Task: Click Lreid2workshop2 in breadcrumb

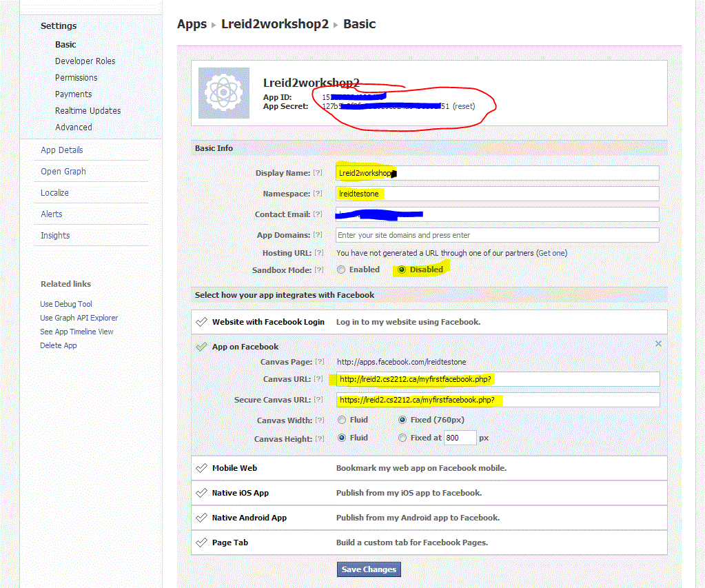Action: point(275,24)
